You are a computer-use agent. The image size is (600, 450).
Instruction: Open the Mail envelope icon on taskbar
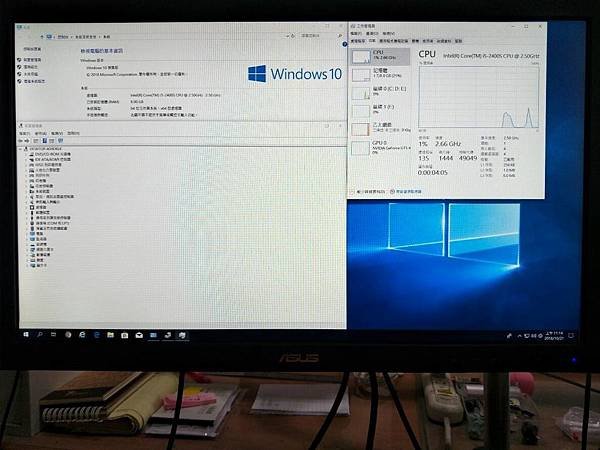click(139, 335)
